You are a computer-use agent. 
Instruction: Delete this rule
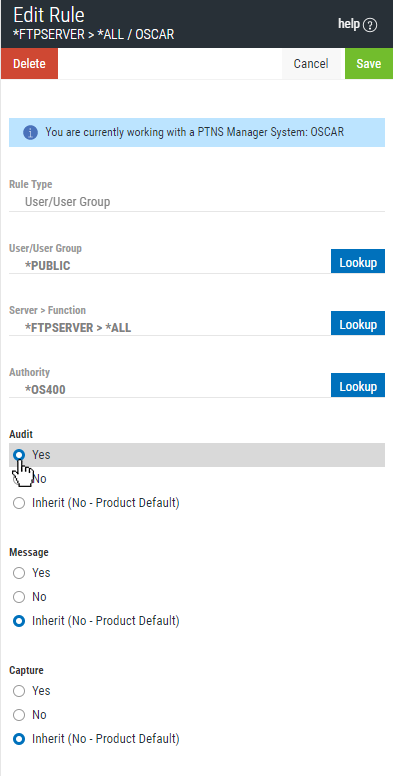29,64
